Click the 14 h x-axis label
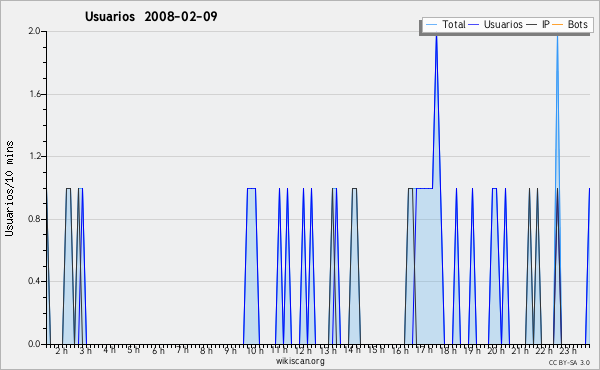Viewport: 600px width, 370px height. (x=352, y=350)
